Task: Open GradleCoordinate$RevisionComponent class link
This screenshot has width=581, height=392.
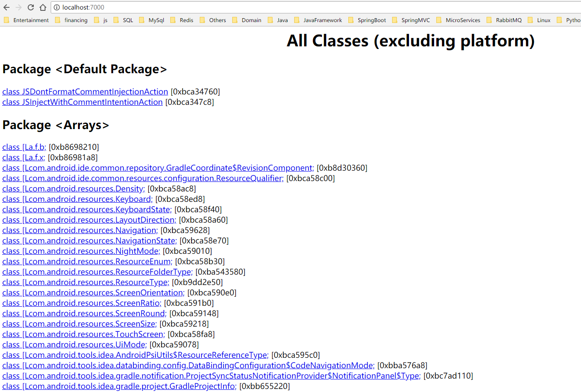Action: 158,168
